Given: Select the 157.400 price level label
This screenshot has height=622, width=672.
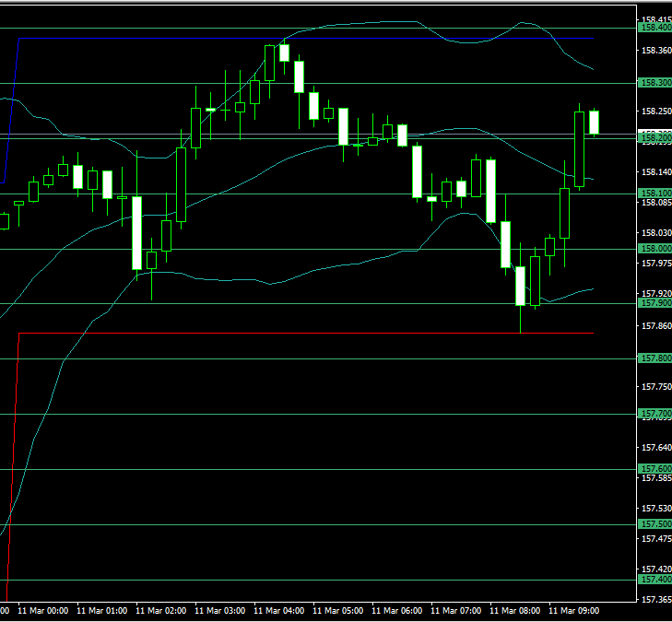Looking at the screenshot, I should (654, 579).
